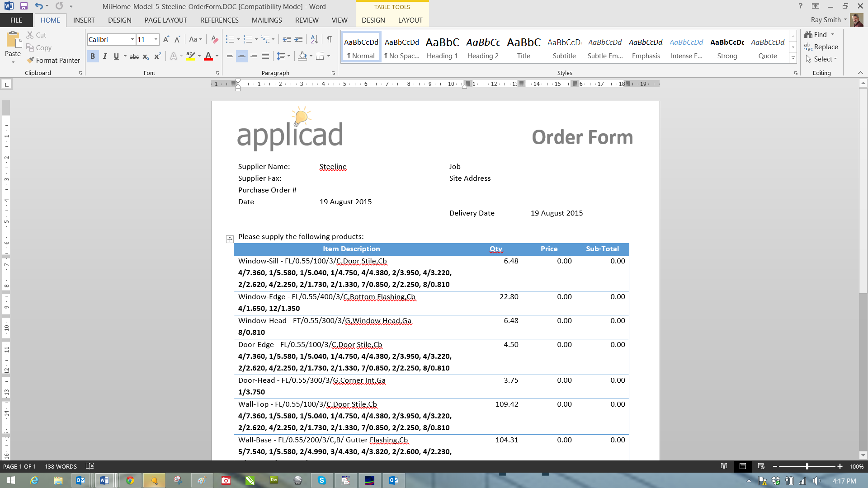Apply subscript formatting

tap(146, 56)
